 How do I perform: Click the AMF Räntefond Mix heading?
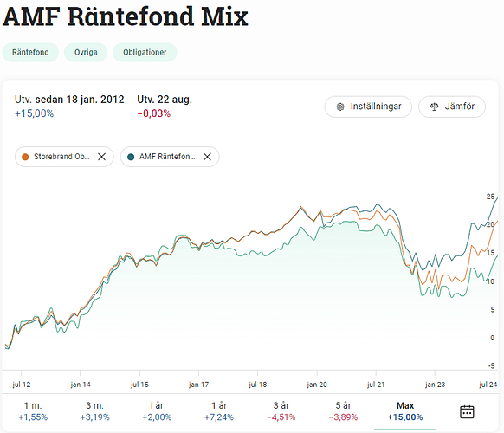(x=126, y=16)
